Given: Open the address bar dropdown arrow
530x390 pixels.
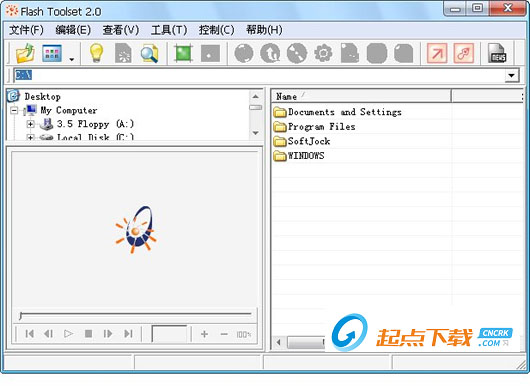Looking at the screenshot, I should pos(512,75).
